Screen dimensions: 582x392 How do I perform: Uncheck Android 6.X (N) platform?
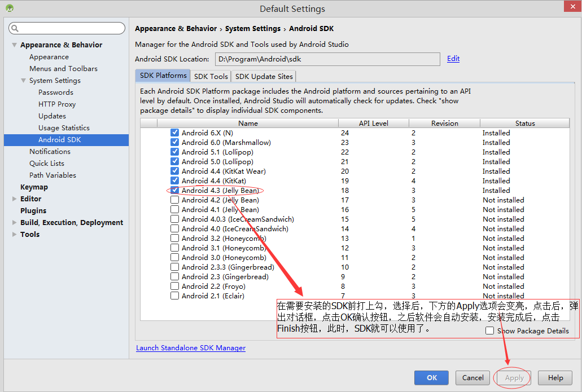click(x=174, y=133)
